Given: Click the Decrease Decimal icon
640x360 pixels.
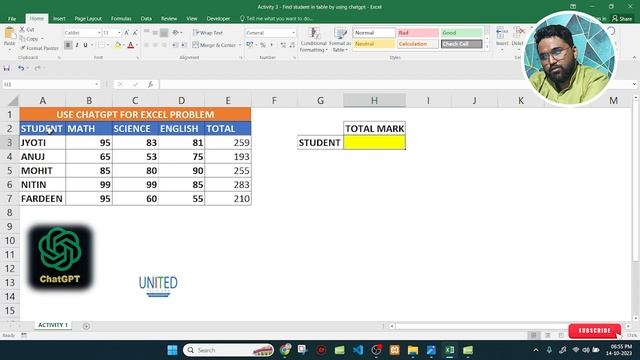Looking at the screenshot, I should pyautogui.click(x=292, y=45).
